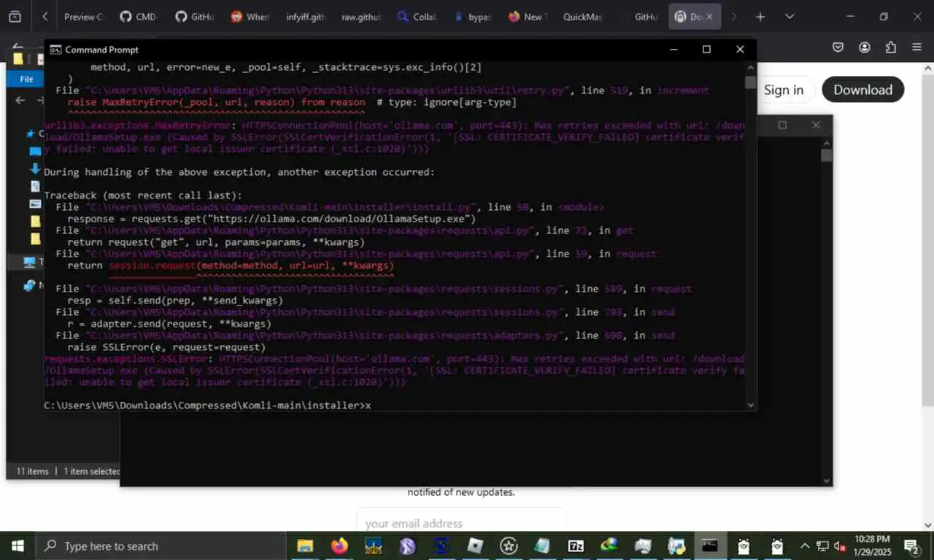
Task: Open the Roblox icon on taskbar
Action: 475,545
